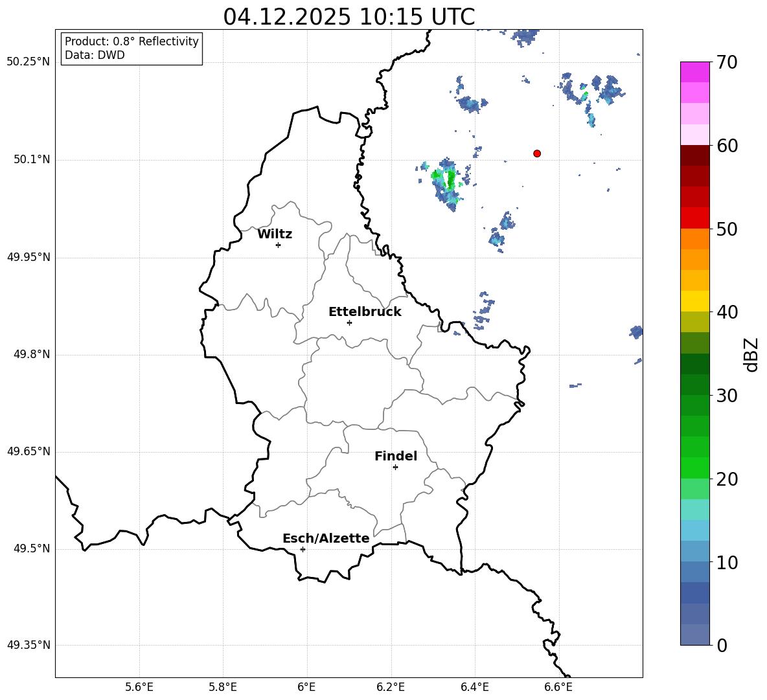This screenshot has height=700, width=767.
Task: Click the 6°E longitude label
Action: [306, 687]
